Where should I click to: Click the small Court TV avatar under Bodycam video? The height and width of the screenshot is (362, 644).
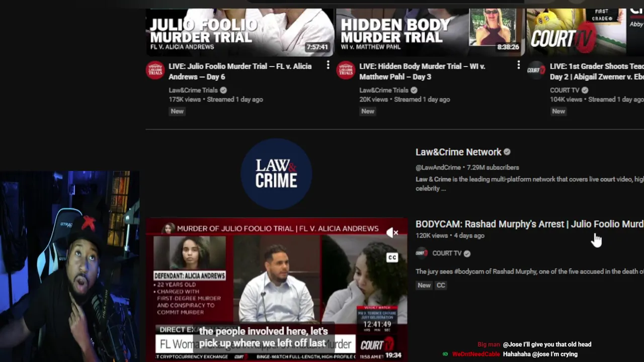(x=422, y=253)
